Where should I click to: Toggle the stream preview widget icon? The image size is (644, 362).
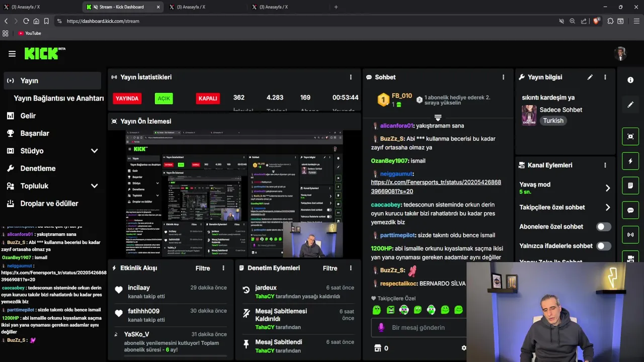[630, 136]
